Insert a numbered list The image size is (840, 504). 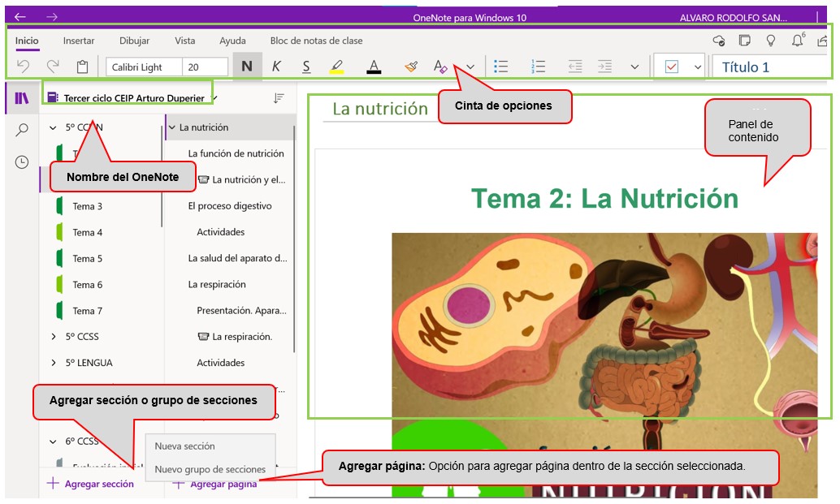[538, 67]
